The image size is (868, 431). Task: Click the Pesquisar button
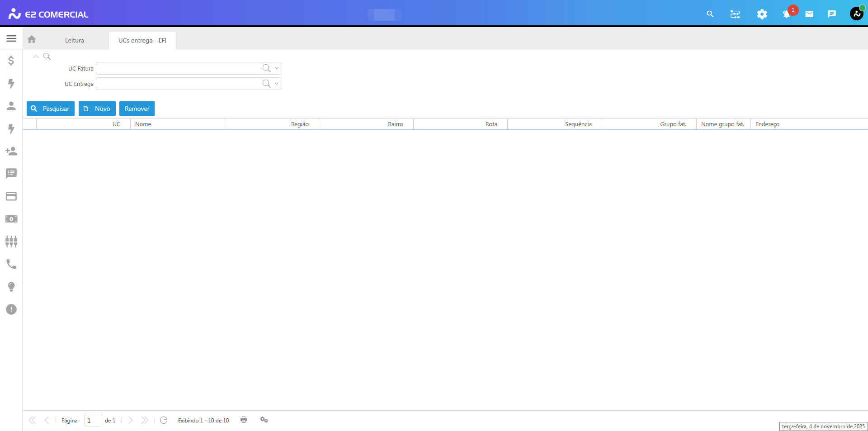pos(51,109)
